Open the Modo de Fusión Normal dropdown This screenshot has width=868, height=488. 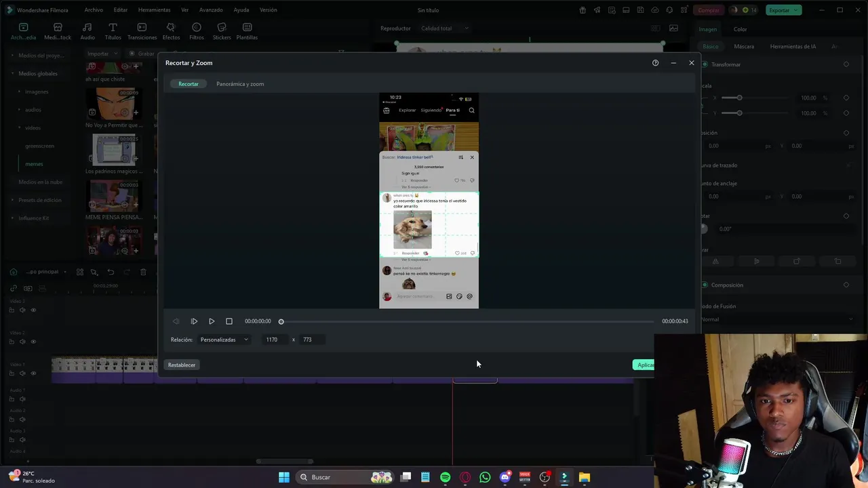tap(777, 319)
